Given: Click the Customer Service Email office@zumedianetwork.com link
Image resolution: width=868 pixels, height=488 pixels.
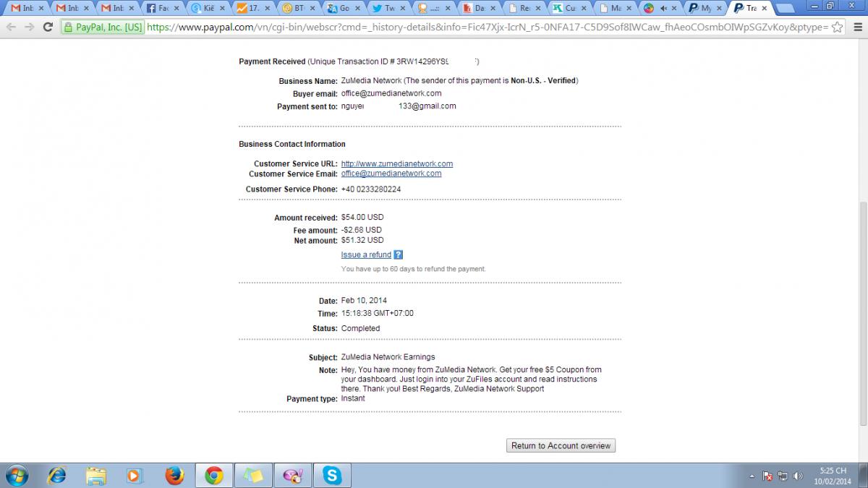Looking at the screenshot, I should (391, 174).
